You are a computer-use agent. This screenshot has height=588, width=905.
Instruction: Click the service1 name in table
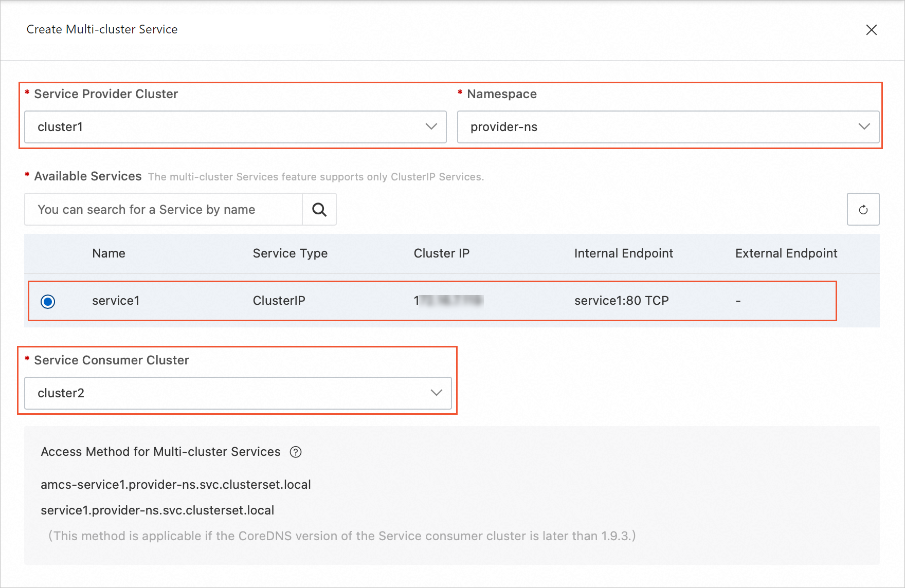click(116, 301)
